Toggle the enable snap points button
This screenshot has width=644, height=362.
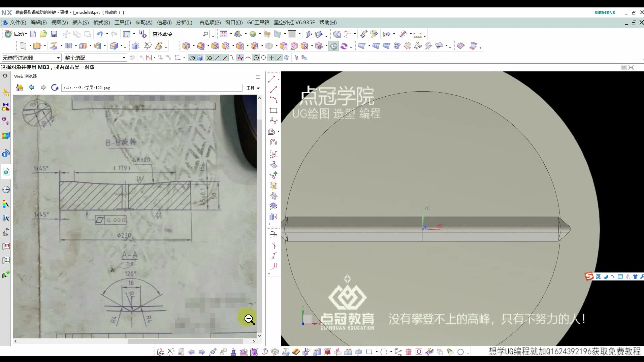click(209, 58)
